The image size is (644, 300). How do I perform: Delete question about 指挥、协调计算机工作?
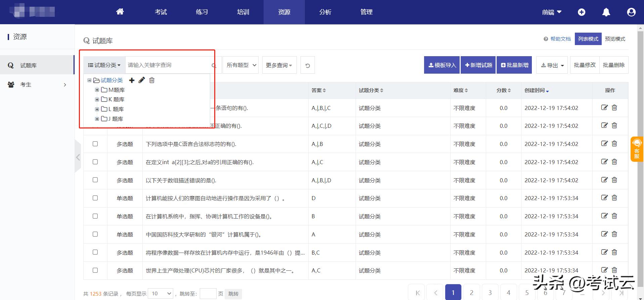point(614,216)
